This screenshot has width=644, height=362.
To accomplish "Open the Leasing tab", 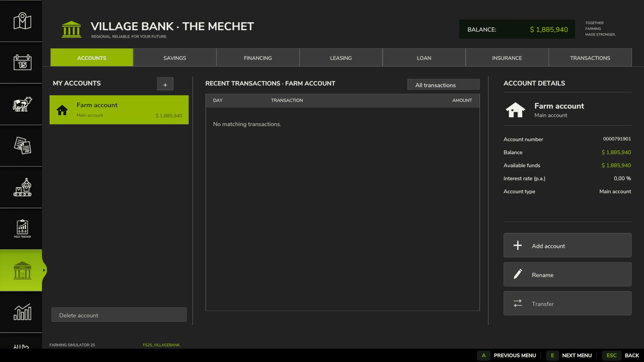I will pyautogui.click(x=341, y=58).
